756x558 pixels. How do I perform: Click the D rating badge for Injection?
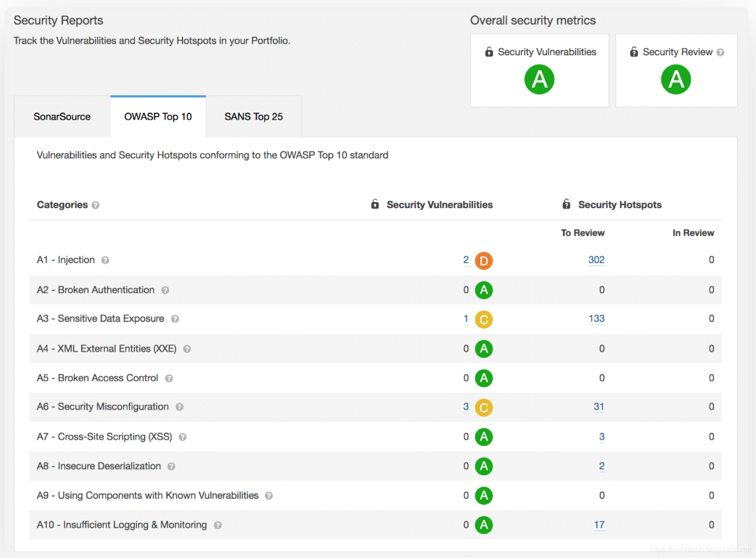(x=484, y=261)
